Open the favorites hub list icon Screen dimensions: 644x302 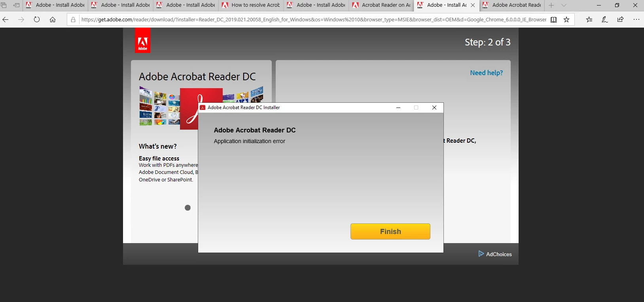pos(589,19)
